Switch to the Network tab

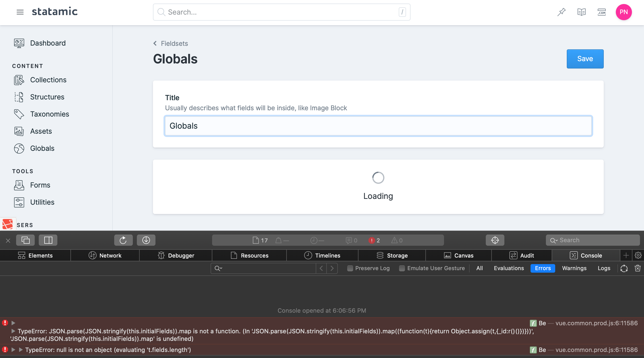pos(105,255)
